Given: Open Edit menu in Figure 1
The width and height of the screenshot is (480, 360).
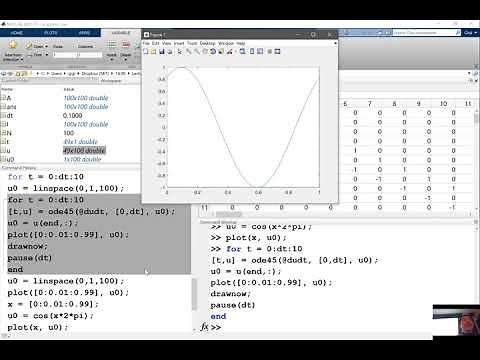Looking at the screenshot, I should [x=155, y=43].
